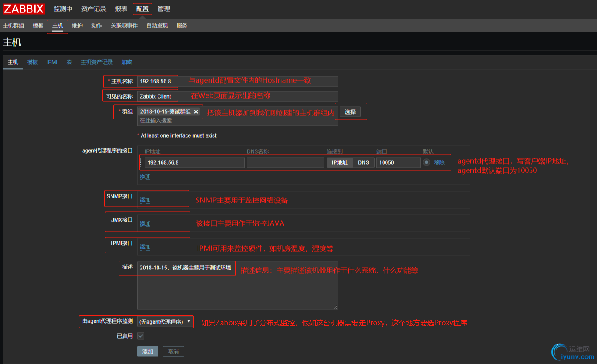Click 移除 to remove the agent interface
The width and height of the screenshot is (597, 364).
coord(439,162)
